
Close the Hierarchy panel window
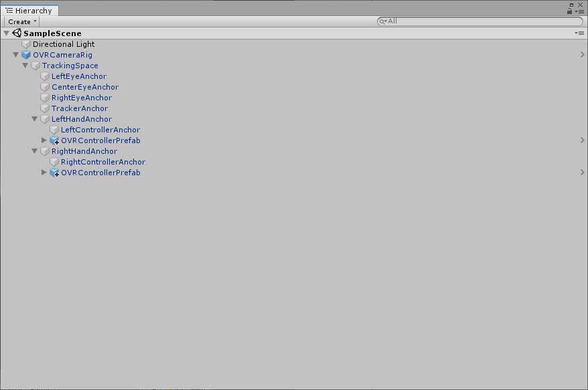(x=581, y=5)
